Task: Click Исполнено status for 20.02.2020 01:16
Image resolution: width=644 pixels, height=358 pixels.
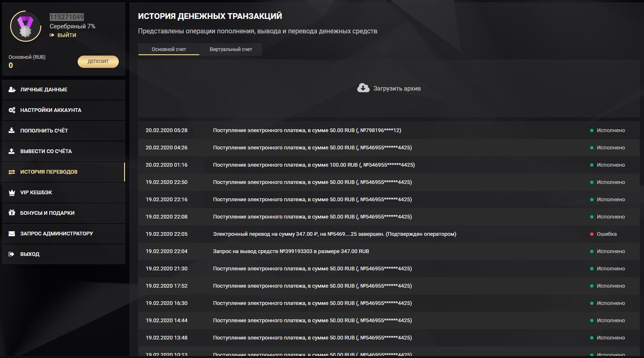Action: pyautogui.click(x=611, y=165)
